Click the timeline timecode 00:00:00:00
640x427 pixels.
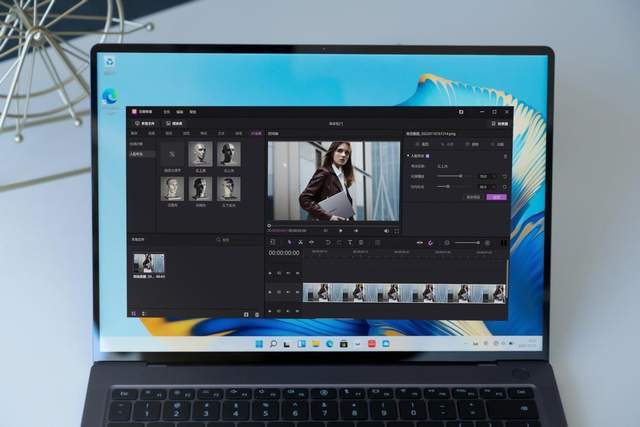284,253
